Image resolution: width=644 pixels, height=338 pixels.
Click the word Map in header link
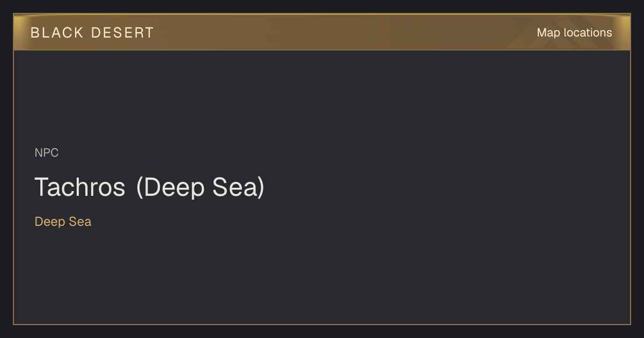tap(548, 33)
